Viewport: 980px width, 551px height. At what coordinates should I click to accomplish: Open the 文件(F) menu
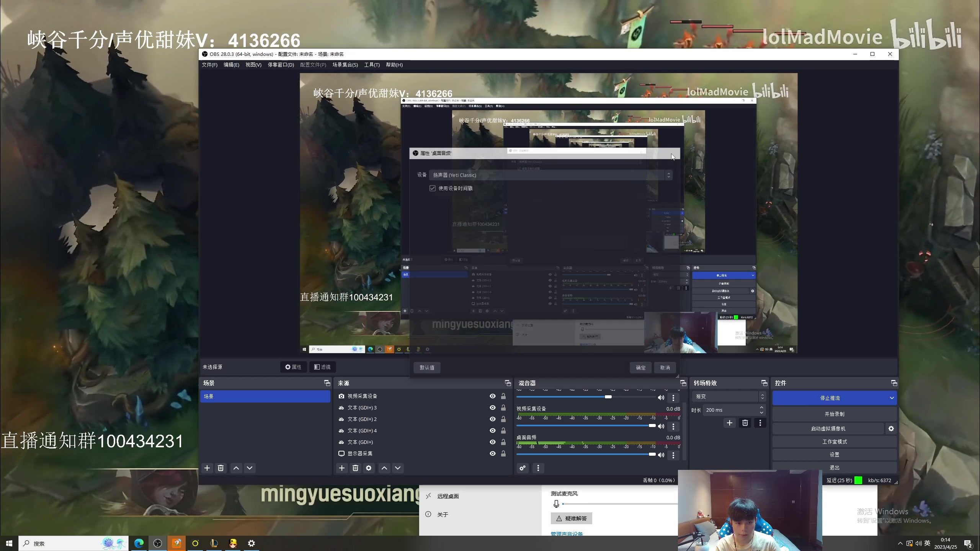[x=209, y=65]
